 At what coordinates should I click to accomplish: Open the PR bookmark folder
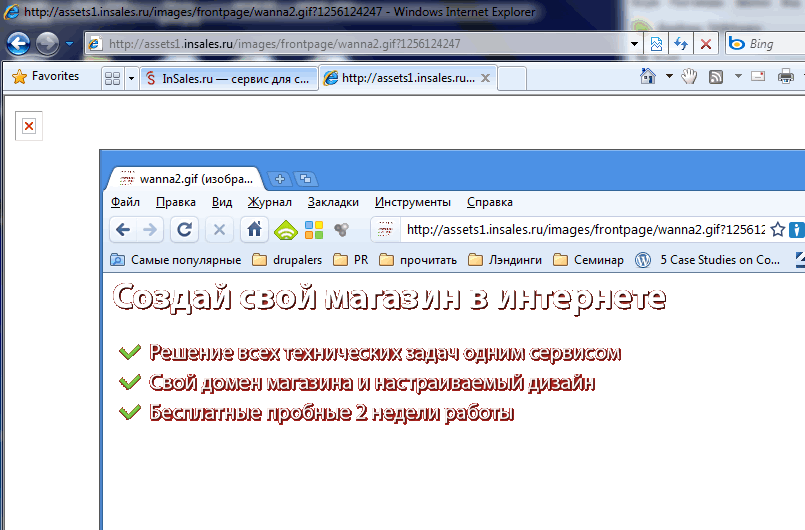click(351, 260)
